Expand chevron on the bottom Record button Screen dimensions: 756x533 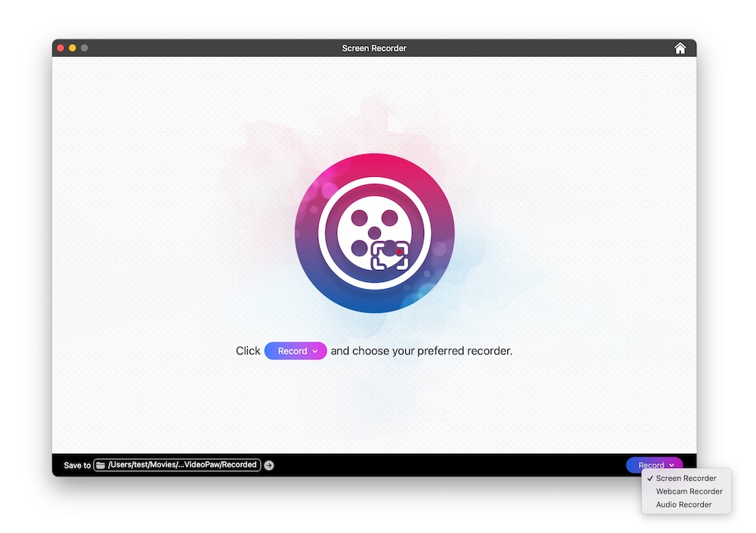tap(671, 466)
